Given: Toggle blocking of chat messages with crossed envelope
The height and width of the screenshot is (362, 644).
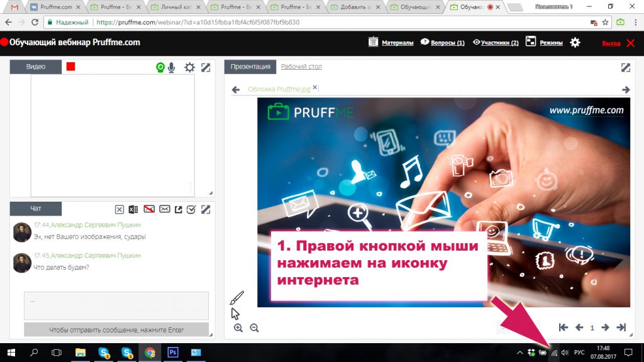Looking at the screenshot, I should [150, 208].
